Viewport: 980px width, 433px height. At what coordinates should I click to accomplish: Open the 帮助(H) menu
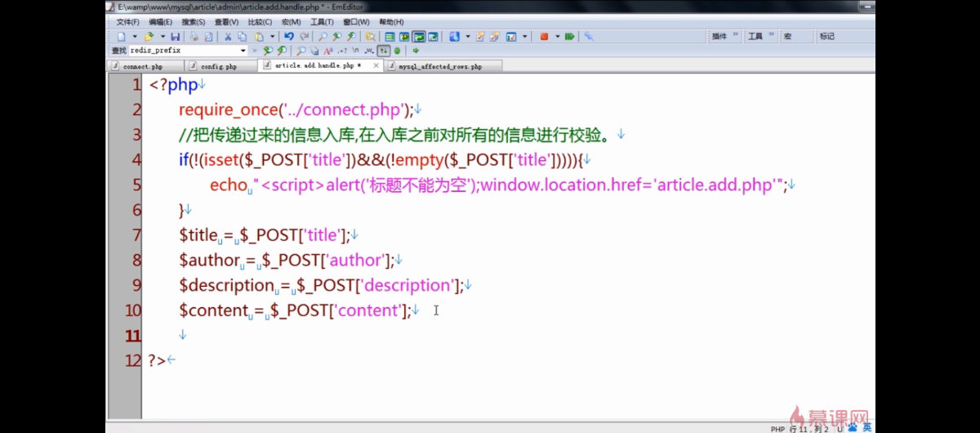click(391, 22)
